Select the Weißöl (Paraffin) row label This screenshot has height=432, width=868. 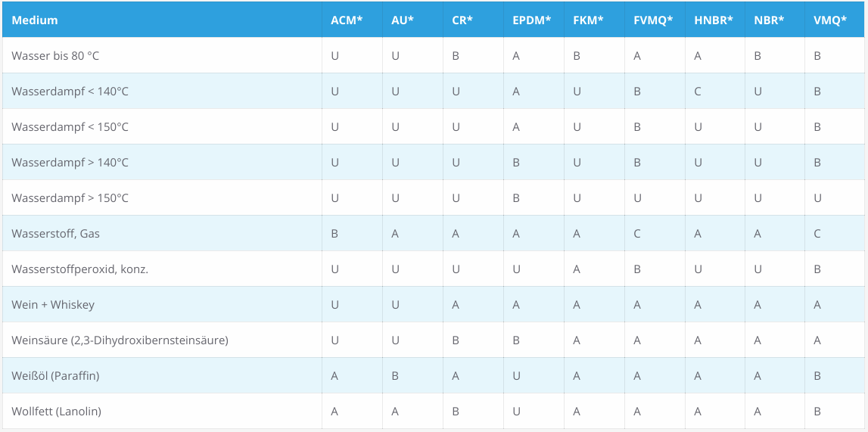(55, 376)
